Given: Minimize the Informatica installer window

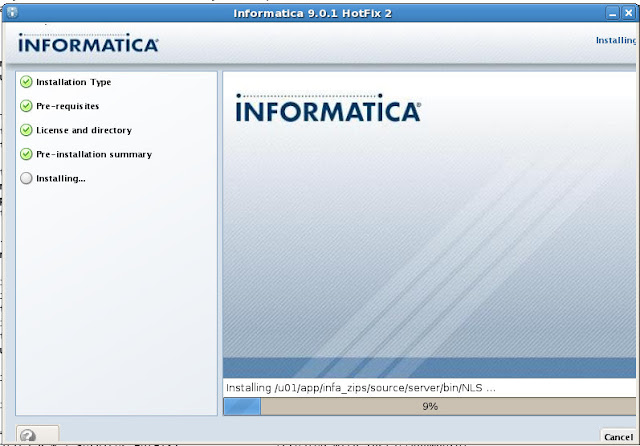Looking at the screenshot, I should click(610, 13).
